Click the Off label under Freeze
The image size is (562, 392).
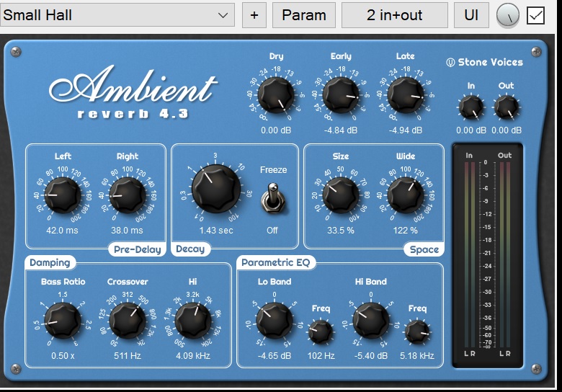272,231
